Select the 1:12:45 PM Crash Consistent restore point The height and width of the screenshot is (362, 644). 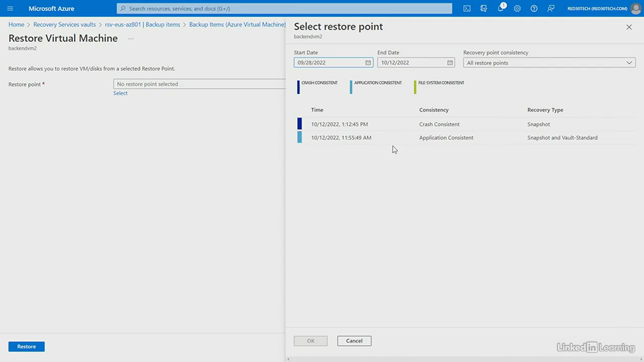point(339,124)
